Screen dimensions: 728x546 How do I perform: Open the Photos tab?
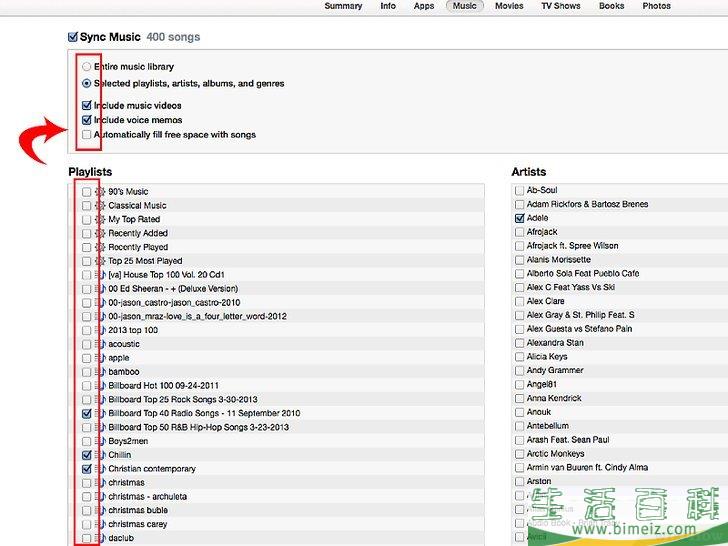656,6
